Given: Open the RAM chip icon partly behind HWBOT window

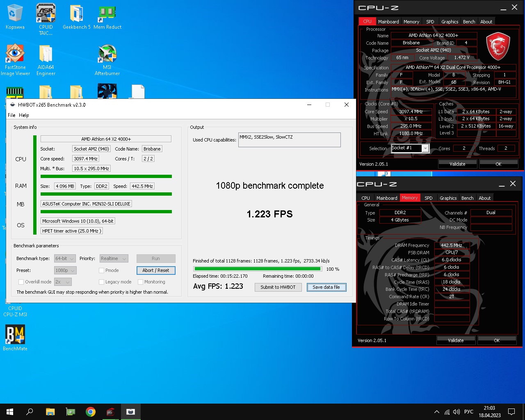Looking at the screenshot, I should 15,92.
